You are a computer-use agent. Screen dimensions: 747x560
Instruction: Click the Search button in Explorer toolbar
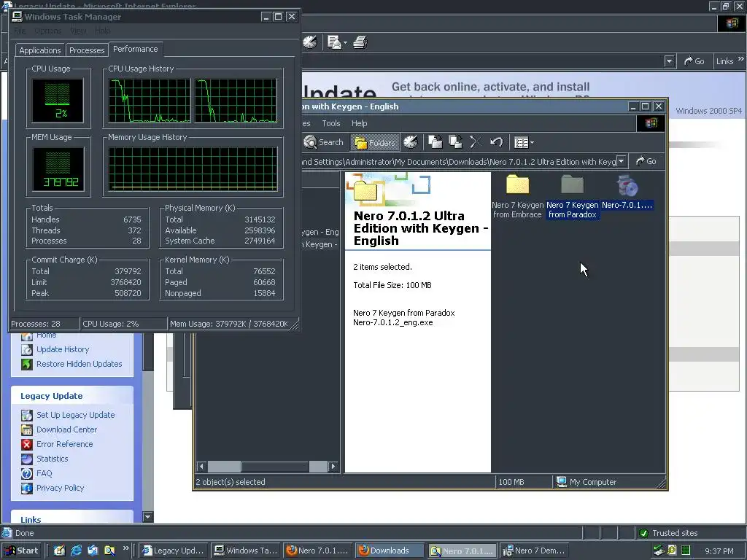pyautogui.click(x=323, y=142)
